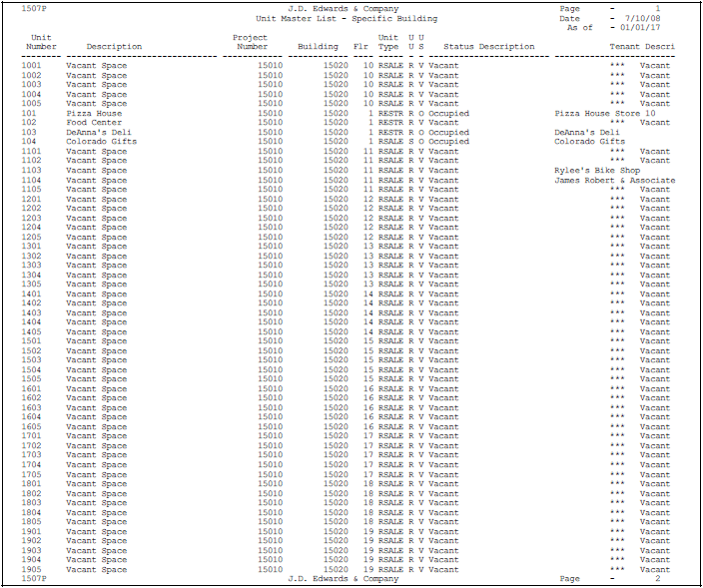Click 'Occupied' status for unit 104
The height and width of the screenshot is (588, 703).
tap(448, 142)
